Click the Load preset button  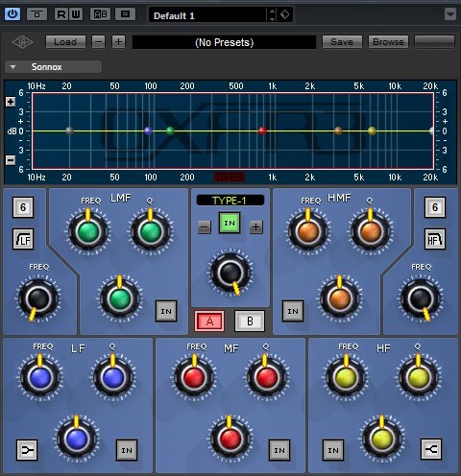[x=65, y=42]
